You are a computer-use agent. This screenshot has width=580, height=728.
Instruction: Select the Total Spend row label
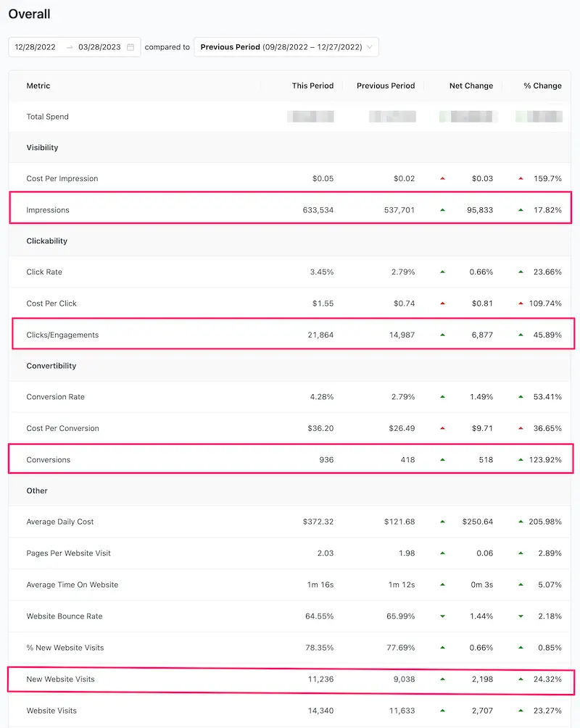click(47, 117)
